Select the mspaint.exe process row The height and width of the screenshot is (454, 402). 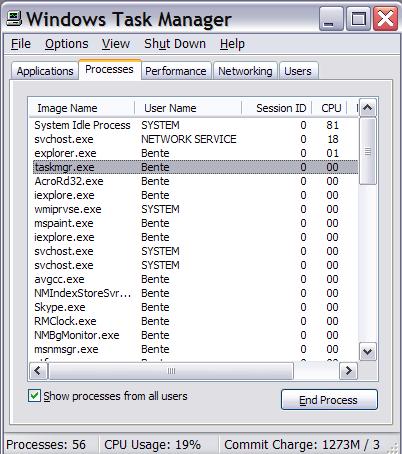pos(195,223)
